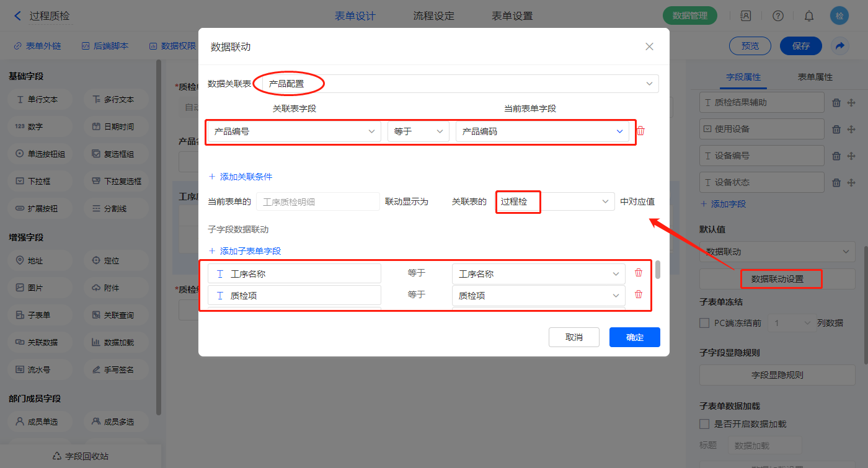
Task: Click move handle beside 使用设备 field
Action: tap(851, 129)
